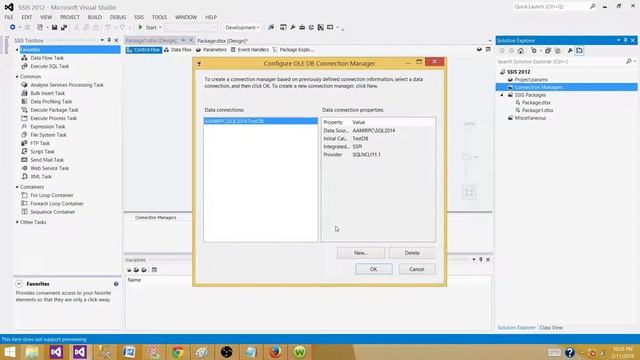This screenshot has height=360, width=640.
Task: Click the Home icon in Solution Explorer
Action: pos(520,51)
